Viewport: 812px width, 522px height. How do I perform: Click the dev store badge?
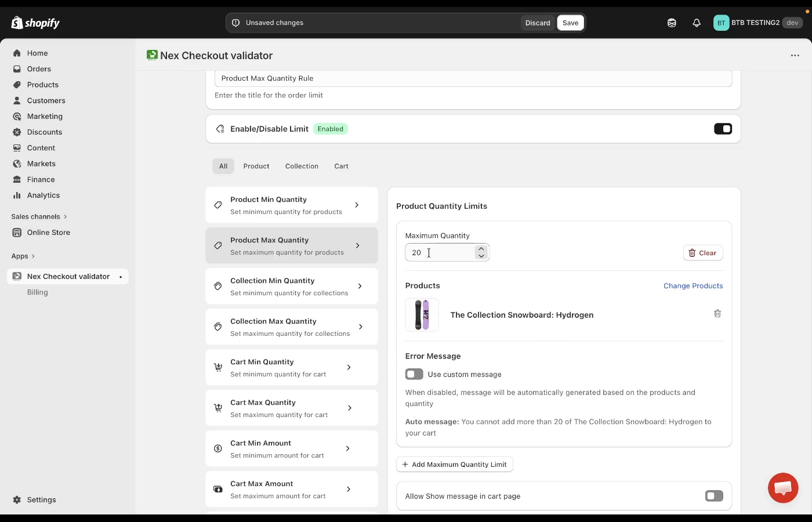[x=792, y=23]
